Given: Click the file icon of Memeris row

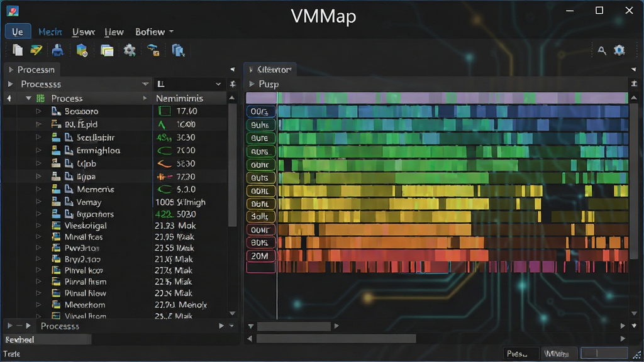Looking at the screenshot, I should click(x=69, y=189).
